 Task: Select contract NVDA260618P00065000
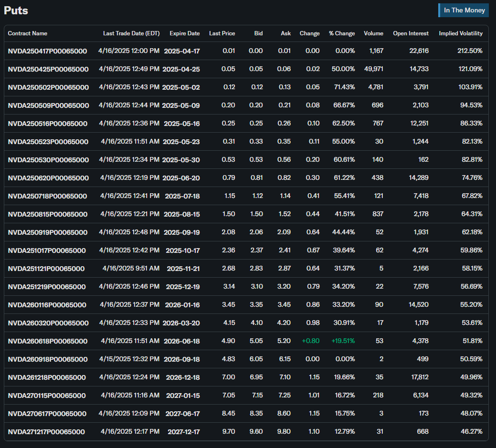tap(48, 341)
